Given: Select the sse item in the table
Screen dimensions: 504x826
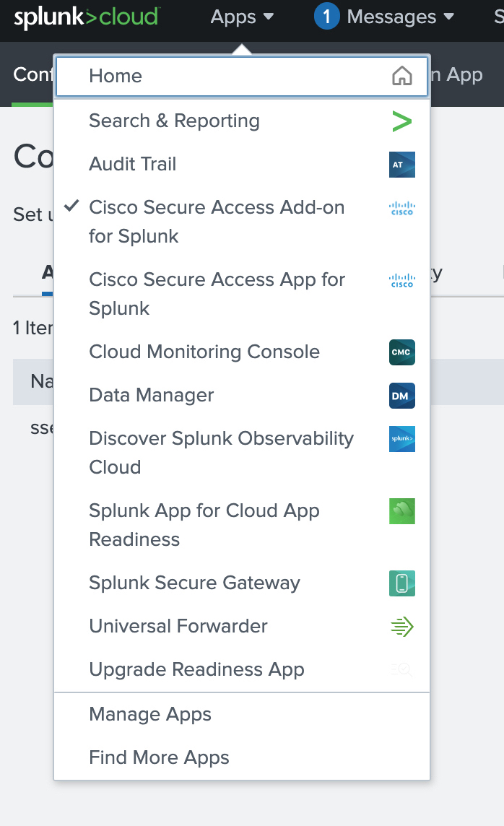Looking at the screenshot, I should 40,427.
